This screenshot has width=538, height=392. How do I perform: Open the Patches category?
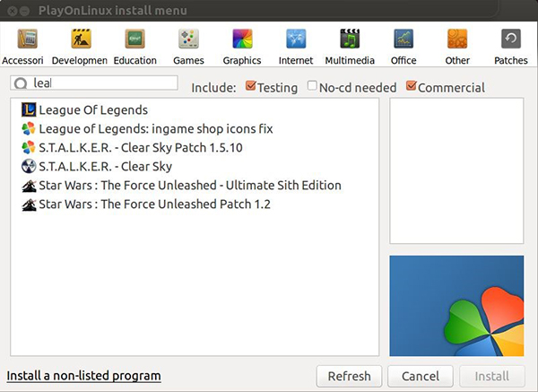(511, 48)
